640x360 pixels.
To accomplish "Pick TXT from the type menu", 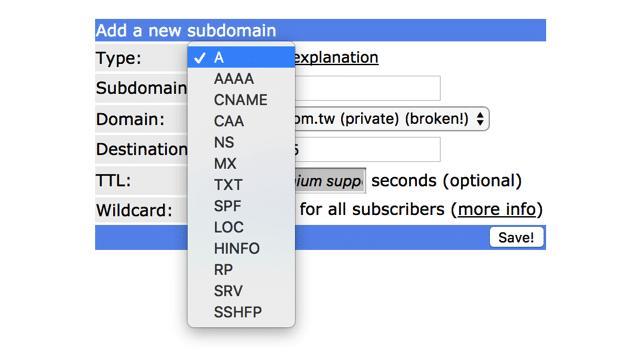I will pyautogui.click(x=241, y=185).
